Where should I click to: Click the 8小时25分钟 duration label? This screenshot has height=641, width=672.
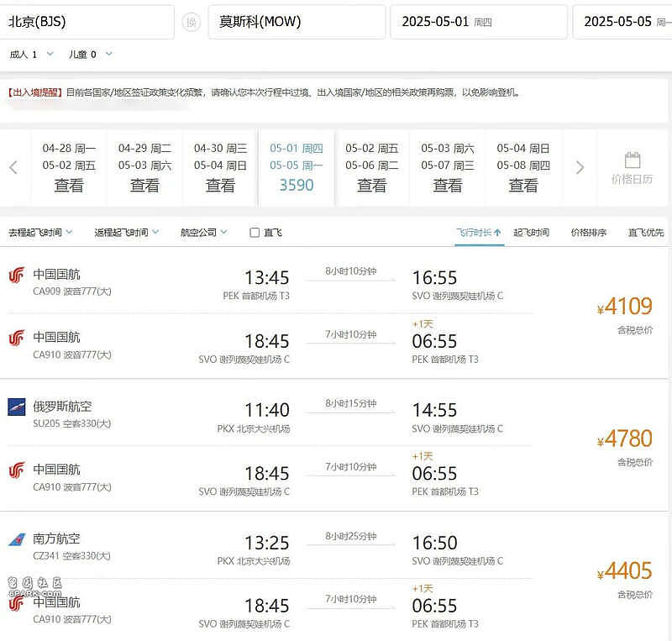click(351, 536)
